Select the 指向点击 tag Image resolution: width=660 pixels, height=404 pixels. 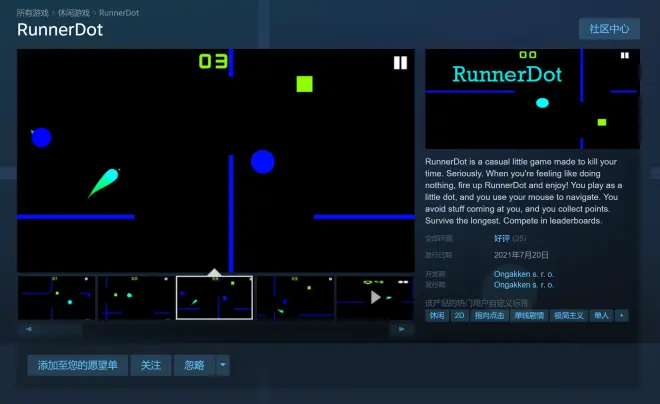tap(489, 316)
